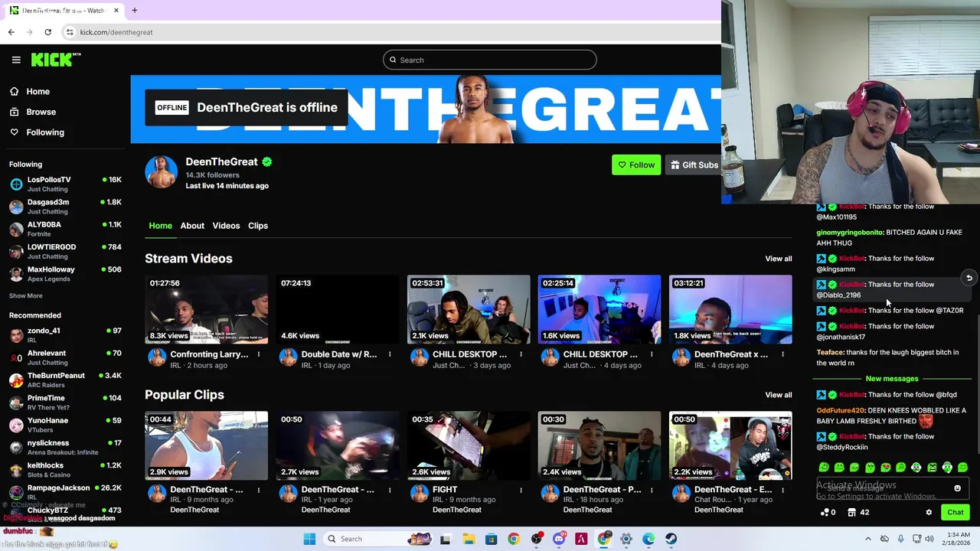Image resolution: width=980 pixels, height=551 pixels.
Task: Open File Explorer from taskbar
Action: (469, 539)
